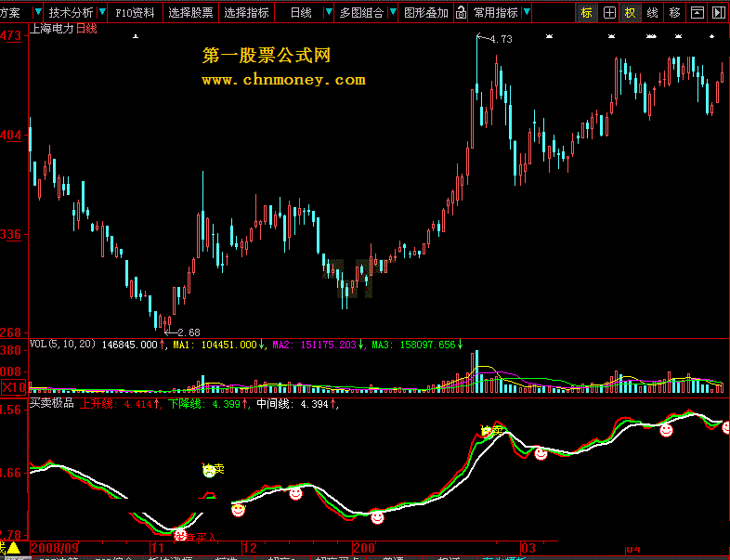The width and height of the screenshot is (730, 560).
Task: Select the 日线 period button
Action: 301,13
